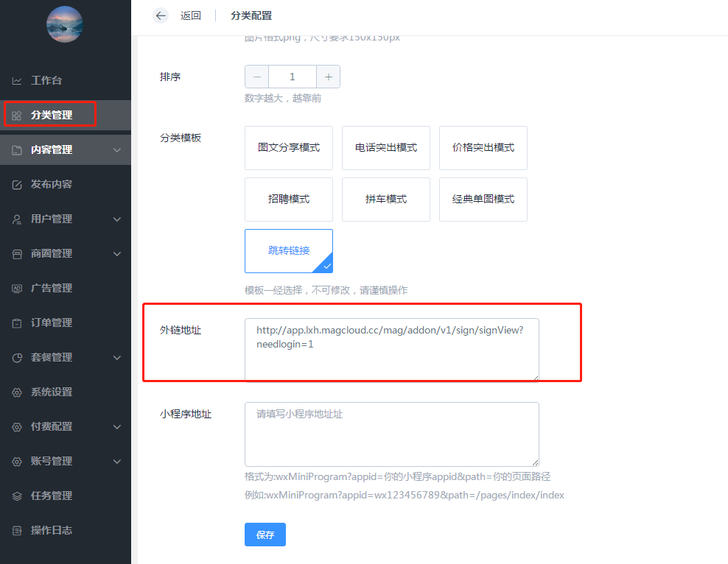Expand the 商圈管理 menu chevron
The width and height of the screenshot is (728, 564).
pos(116,253)
